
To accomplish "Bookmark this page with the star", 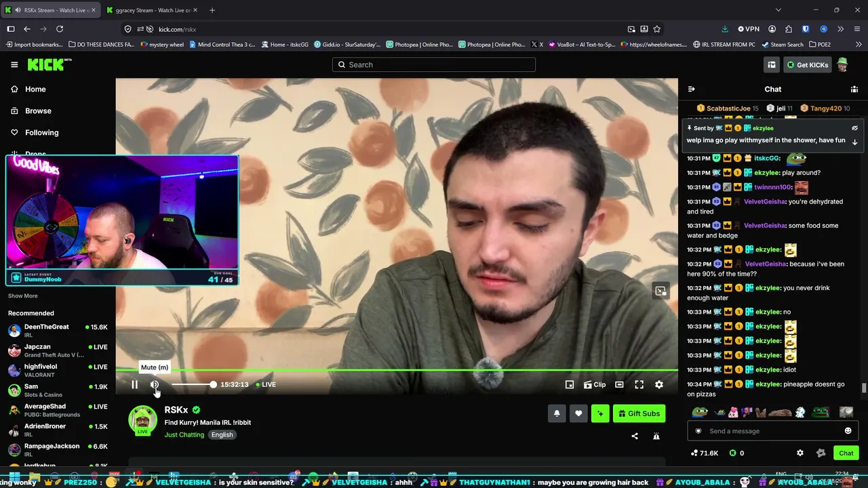I will 656,29.
